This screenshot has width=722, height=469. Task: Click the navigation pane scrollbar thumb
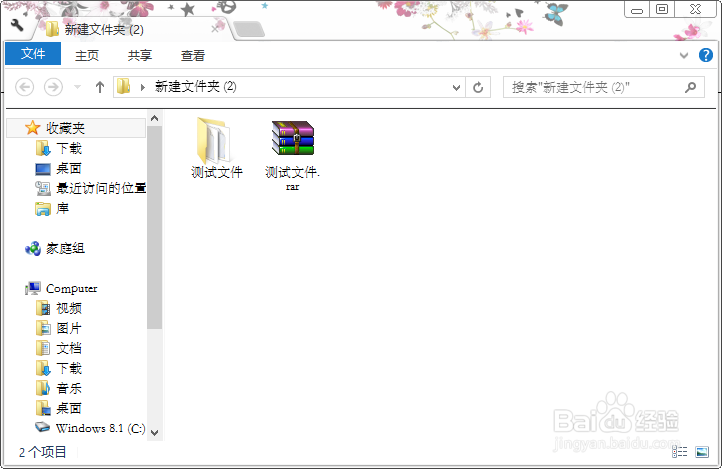(x=155, y=227)
